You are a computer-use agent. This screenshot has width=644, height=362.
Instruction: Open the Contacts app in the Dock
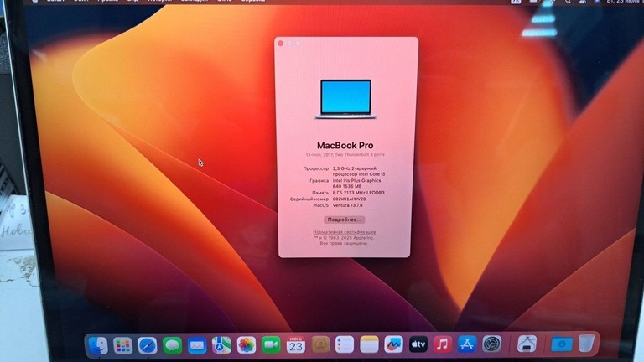(x=320, y=344)
